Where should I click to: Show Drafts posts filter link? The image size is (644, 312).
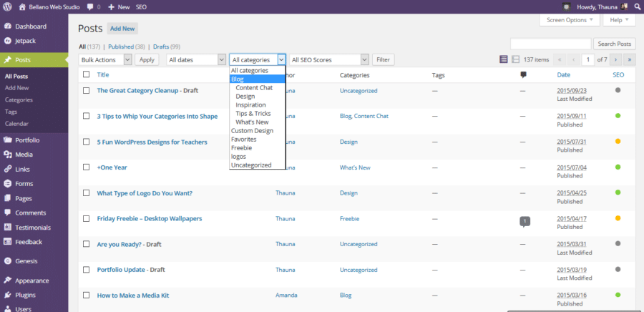160,47
